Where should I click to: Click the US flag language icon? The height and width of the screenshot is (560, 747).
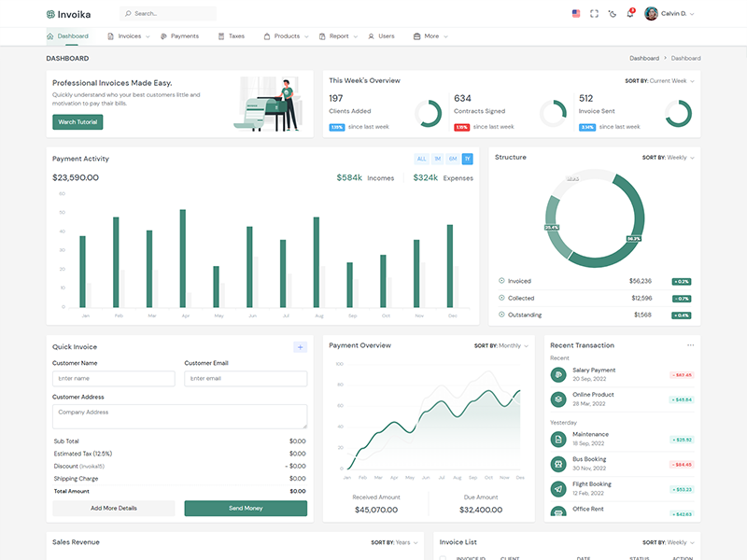(575, 14)
